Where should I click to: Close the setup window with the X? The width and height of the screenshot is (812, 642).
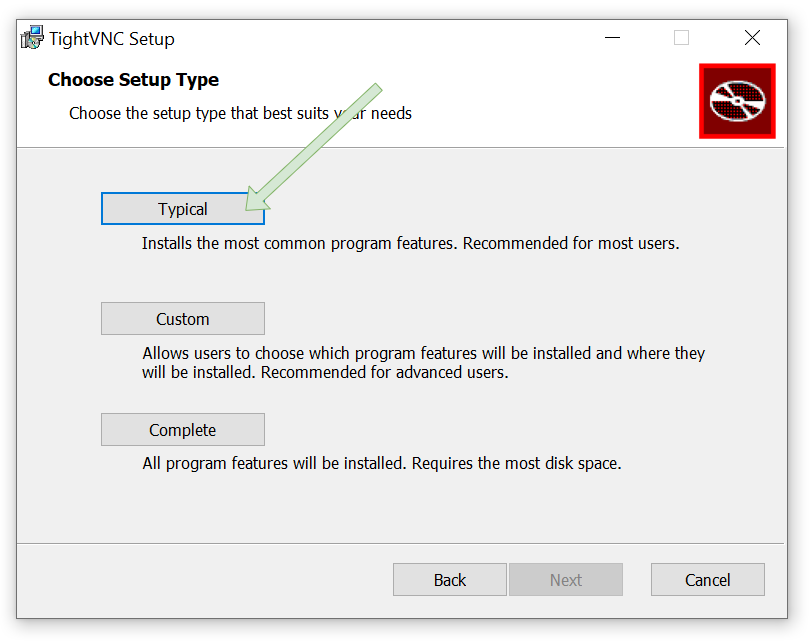pos(752,37)
